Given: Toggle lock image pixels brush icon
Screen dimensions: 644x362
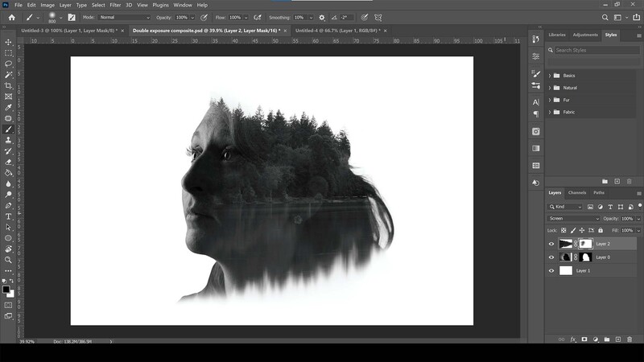Looking at the screenshot, I should point(573,231).
